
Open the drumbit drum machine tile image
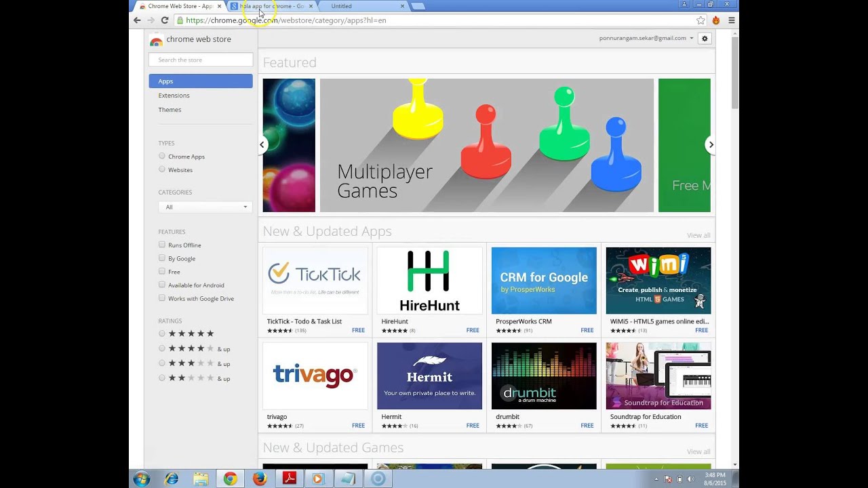[x=544, y=376]
